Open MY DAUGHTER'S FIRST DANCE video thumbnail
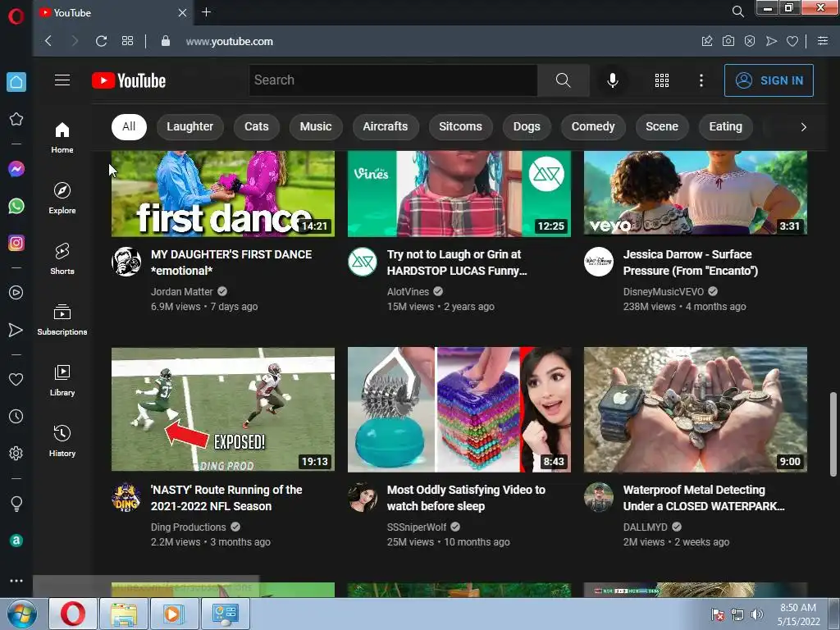This screenshot has width=840, height=630. 223,194
